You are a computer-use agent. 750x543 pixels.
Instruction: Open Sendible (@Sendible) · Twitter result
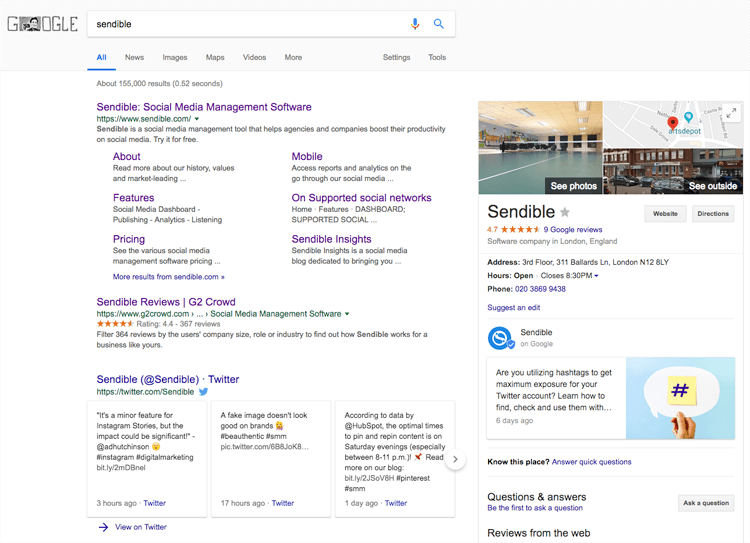pyautogui.click(x=168, y=379)
